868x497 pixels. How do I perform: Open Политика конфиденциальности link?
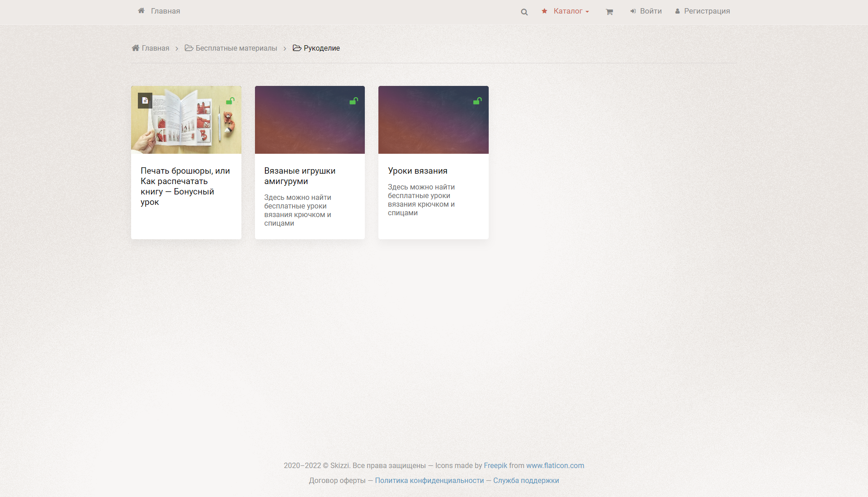(x=429, y=480)
